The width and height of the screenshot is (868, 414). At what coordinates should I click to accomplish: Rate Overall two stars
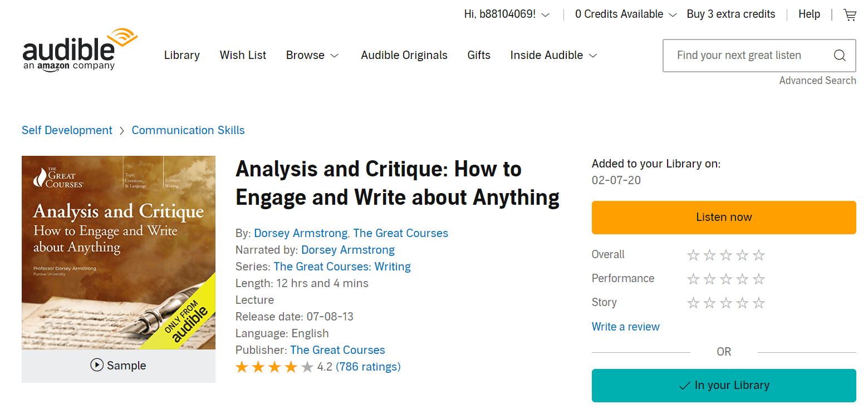tap(709, 255)
